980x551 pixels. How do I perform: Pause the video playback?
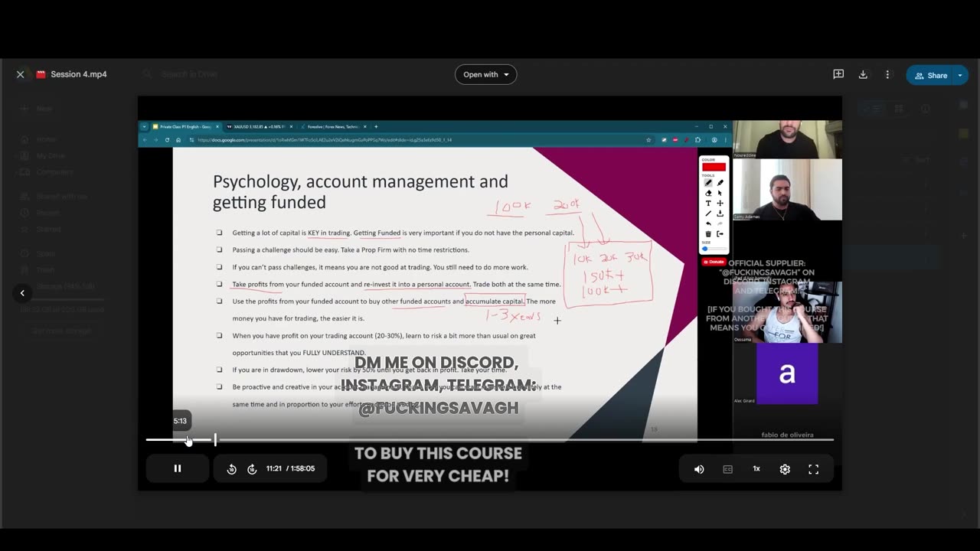177,468
